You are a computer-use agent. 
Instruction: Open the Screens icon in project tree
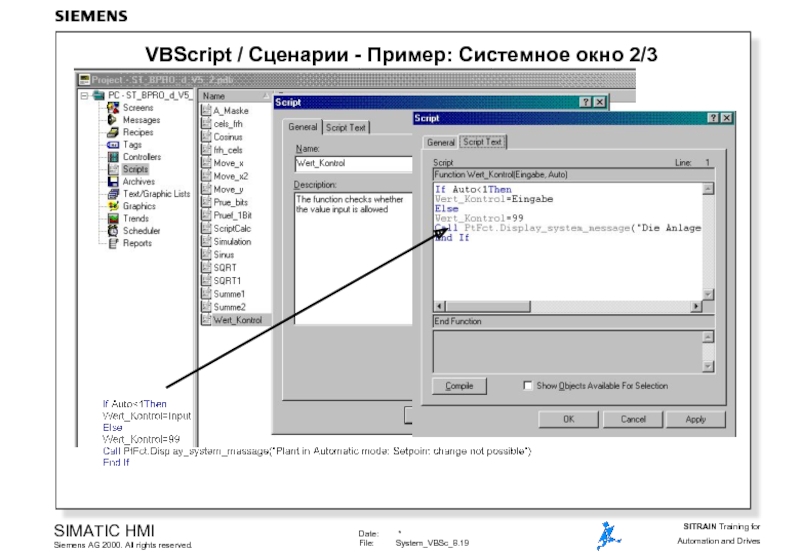pos(113,108)
